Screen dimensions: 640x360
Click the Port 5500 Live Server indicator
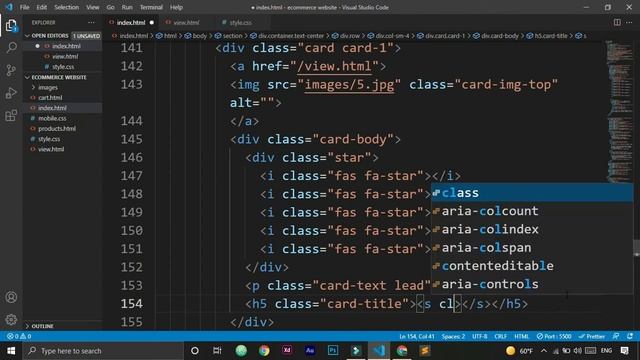pyautogui.click(x=553, y=336)
